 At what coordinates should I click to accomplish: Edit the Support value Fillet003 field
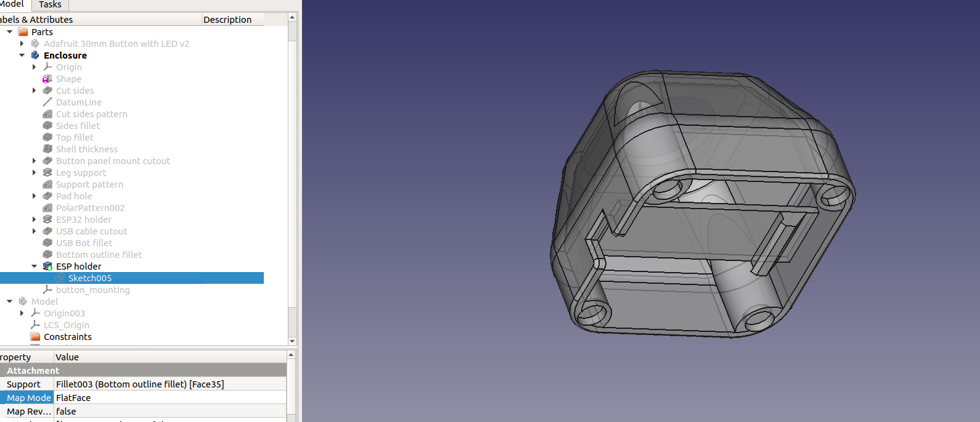tap(170, 384)
